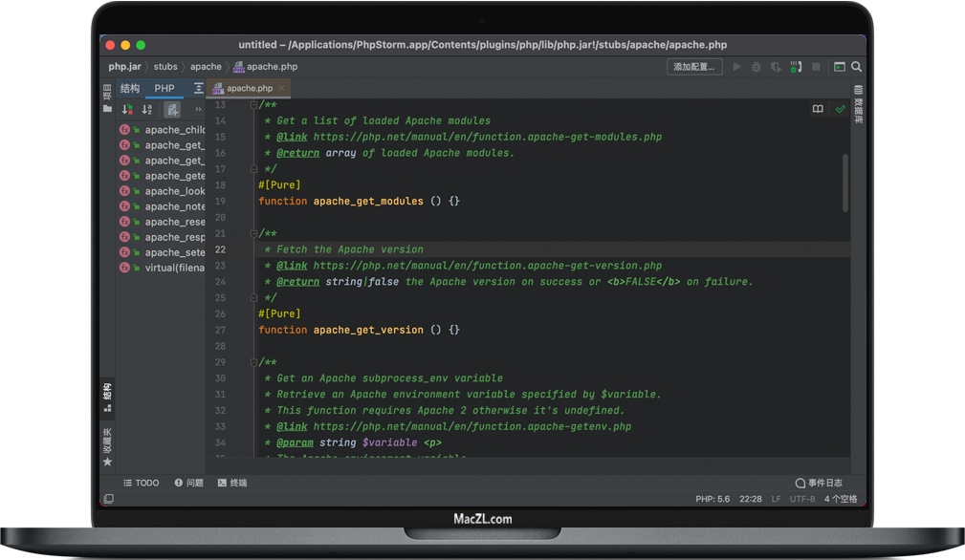Screen dimensions: 965x560
Task: Stop the running process using the stop icon
Action: (x=815, y=67)
